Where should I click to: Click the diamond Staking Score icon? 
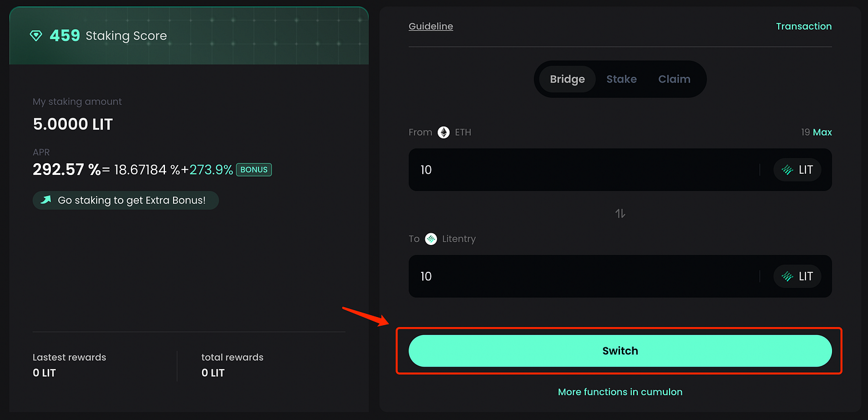tap(36, 36)
